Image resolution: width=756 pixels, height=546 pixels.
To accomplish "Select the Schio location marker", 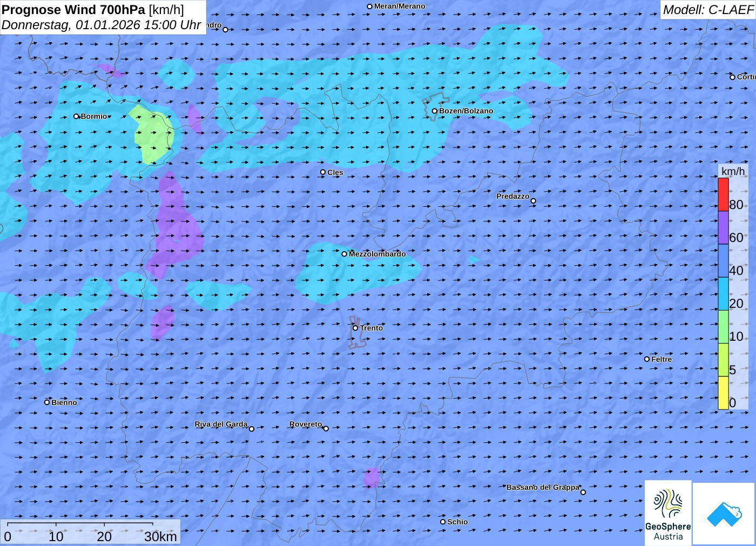I will [443, 522].
